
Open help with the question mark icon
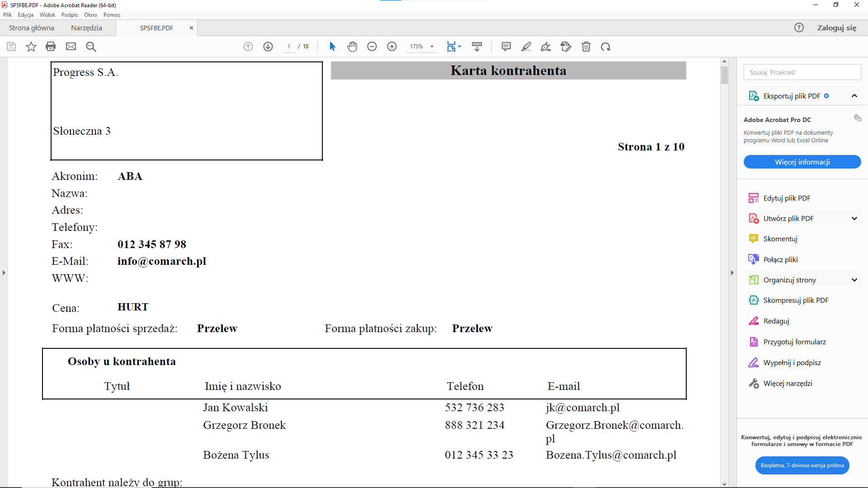pos(799,28)
